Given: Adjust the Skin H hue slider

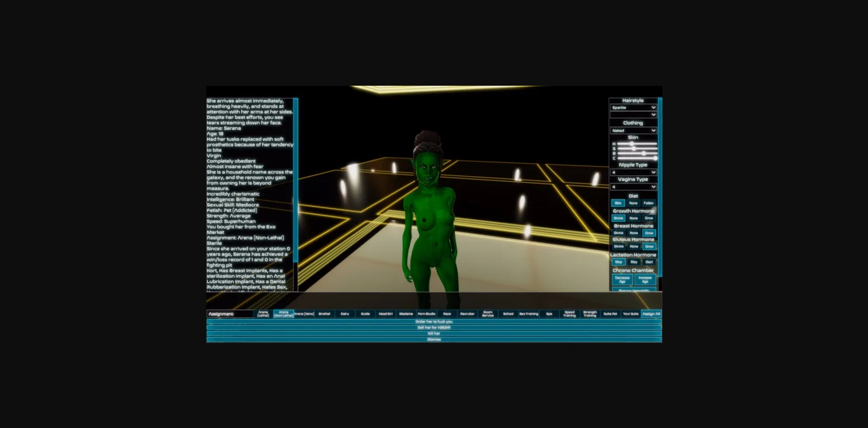Looking at the screenshot, I should pos(637,144).
